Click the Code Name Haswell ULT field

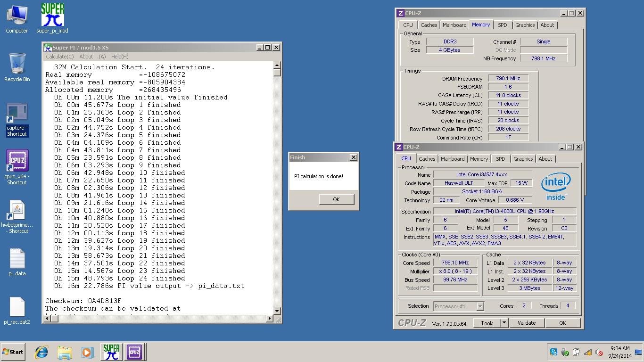[x=458, y=183]
